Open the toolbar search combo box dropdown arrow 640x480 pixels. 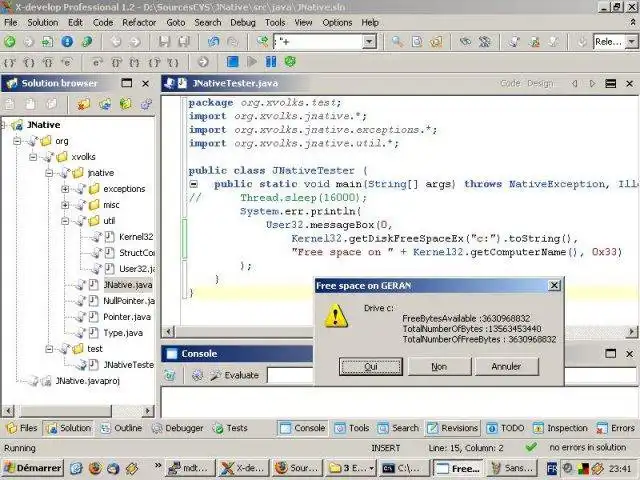click(x=369, y=42)
